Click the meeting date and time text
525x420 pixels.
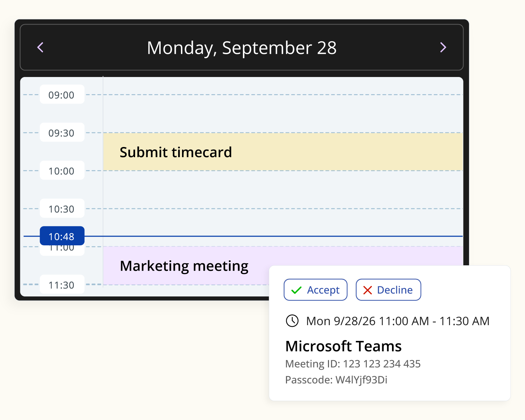click(x=398, y=321)
